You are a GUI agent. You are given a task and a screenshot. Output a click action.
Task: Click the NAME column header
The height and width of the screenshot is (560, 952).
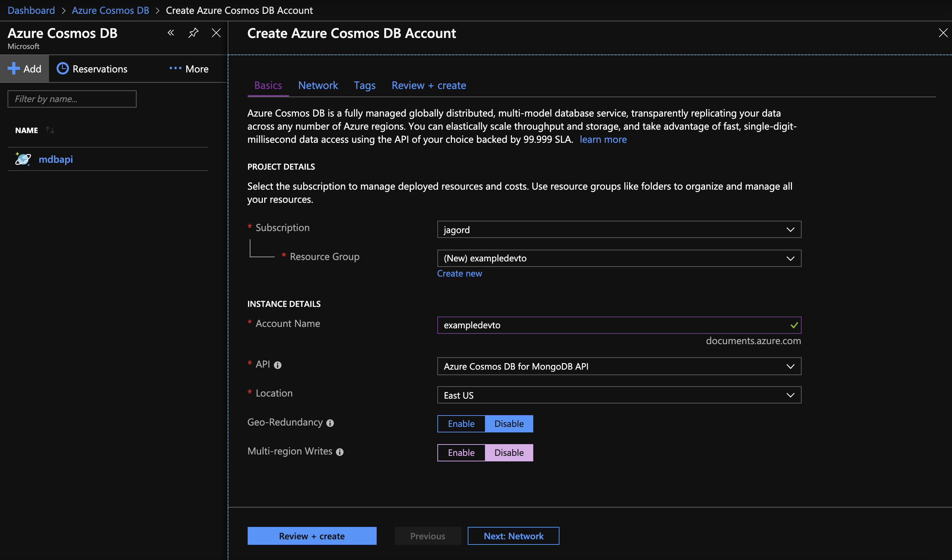pos(27,130)
